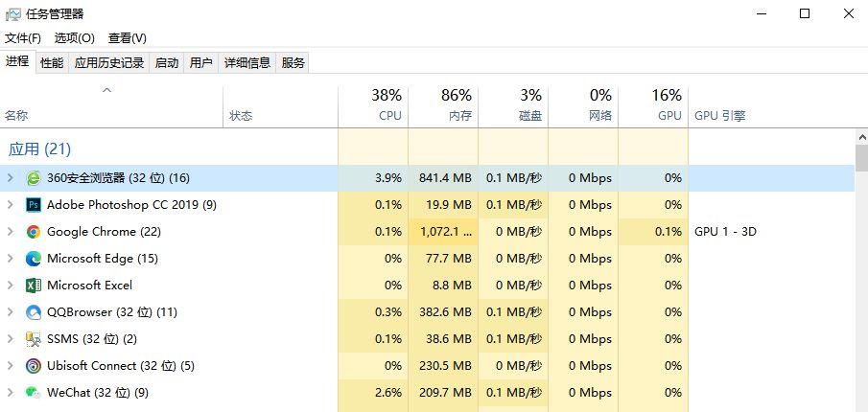Click the QQBrowser icon
Viewport: 868px width, 412px height.
pyautogui.click(x=34, y=312)
